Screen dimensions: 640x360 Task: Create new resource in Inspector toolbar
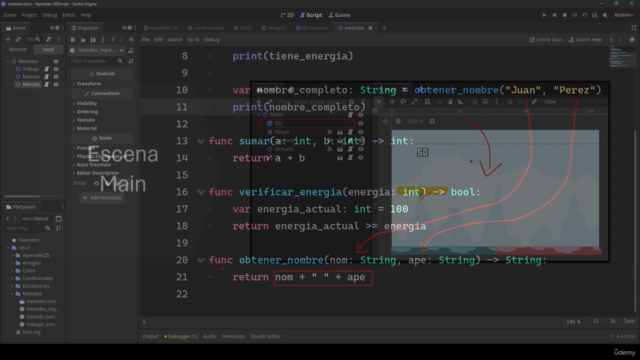(73, 40)
